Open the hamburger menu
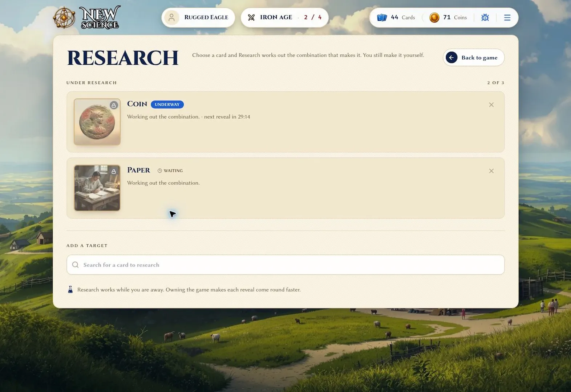The height and width of the screenshot is (392, 571). pyautogui.click(x=507, y=17)
